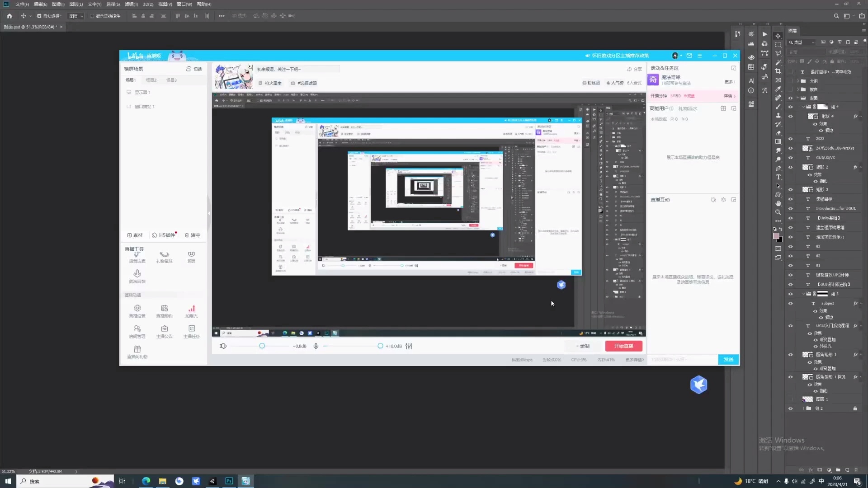This screenshot has height=488, width=868.
Task: Toggle visibility of GUI/UX/VX layer
Action: (791, 158)
